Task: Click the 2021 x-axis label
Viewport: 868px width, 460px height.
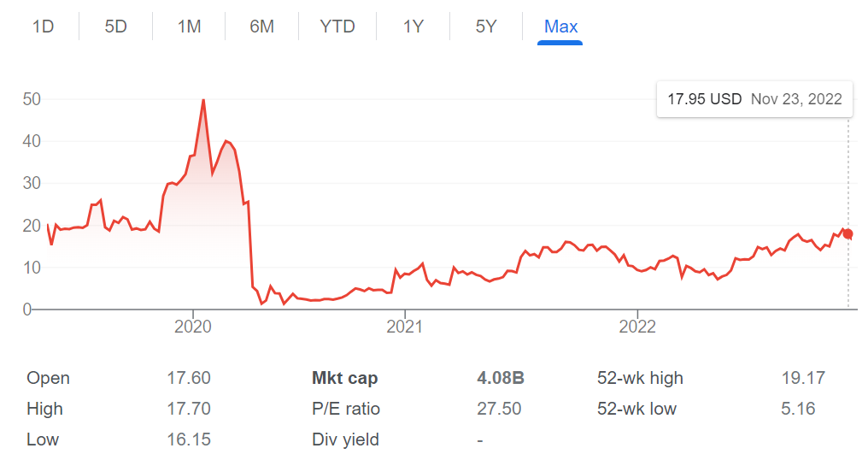Action: pos(405,327)
